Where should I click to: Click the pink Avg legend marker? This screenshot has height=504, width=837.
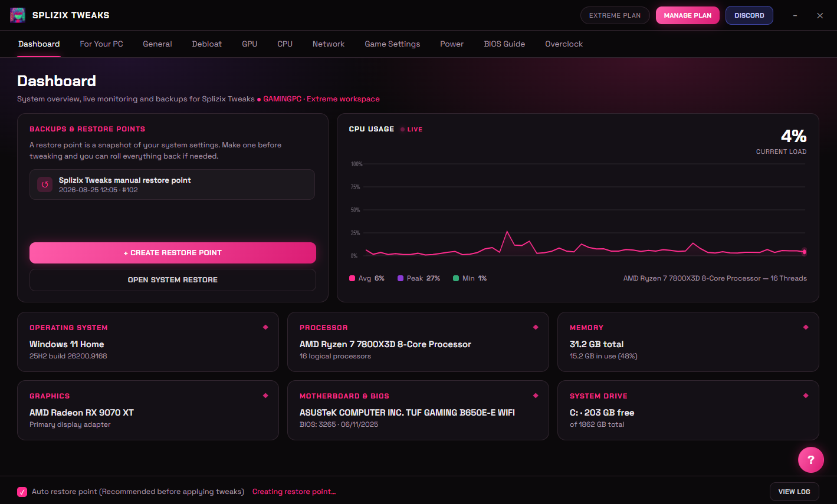[352, 278]
